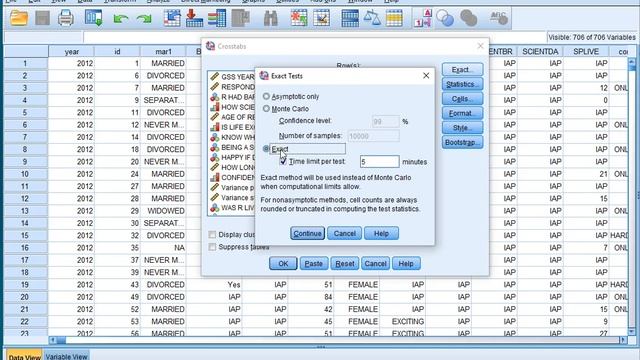Click the Use Variable Sets circles icon
640x360 pixels.
coord(445,18)
